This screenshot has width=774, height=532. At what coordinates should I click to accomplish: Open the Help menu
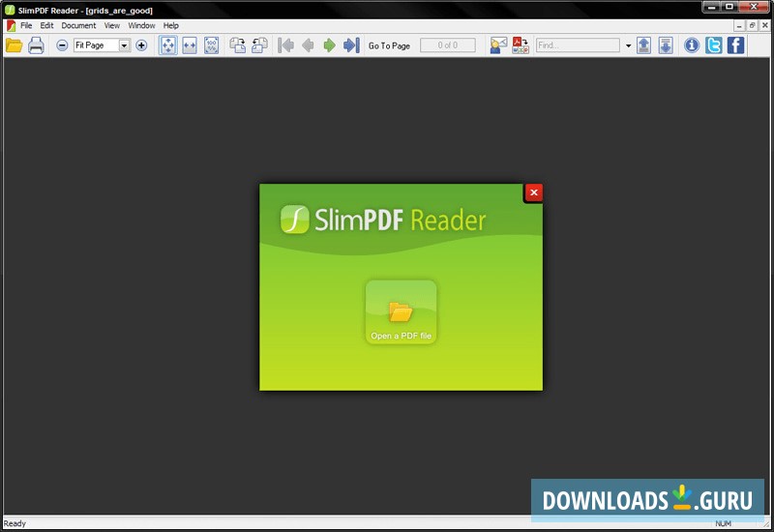coord(171,26)
